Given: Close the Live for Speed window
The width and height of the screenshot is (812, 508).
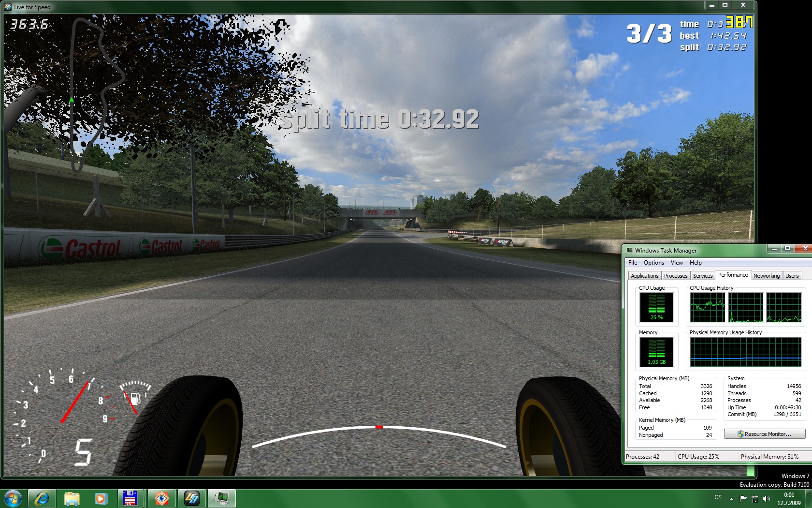Looking at the screenshot, I should [743, 5].
